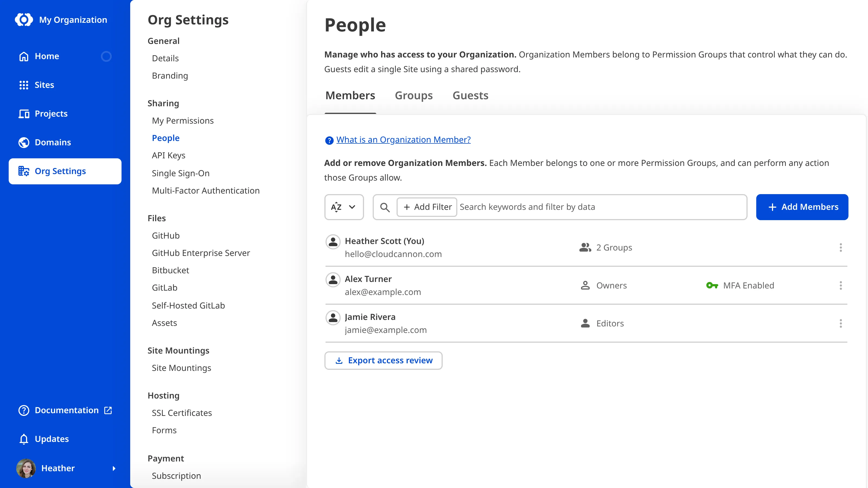Click the green MFA key icon

point(712,285)
